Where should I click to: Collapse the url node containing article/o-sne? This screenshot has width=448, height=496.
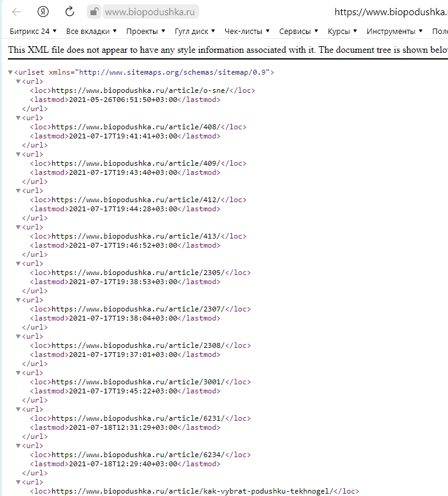(18, 81)
